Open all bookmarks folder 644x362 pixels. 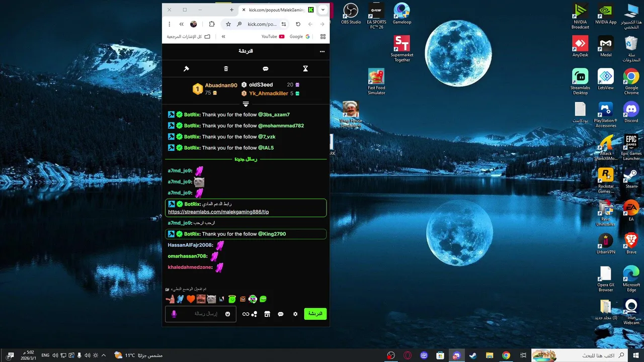189,37
